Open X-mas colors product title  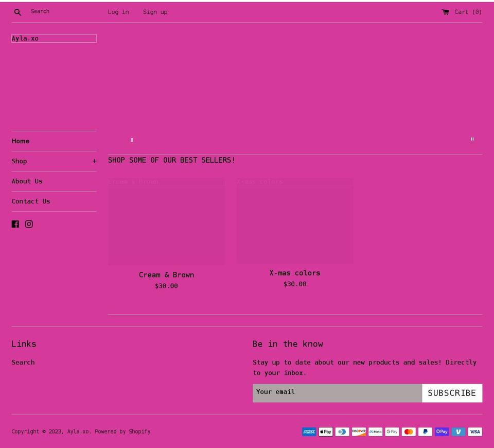pos(295,273)
